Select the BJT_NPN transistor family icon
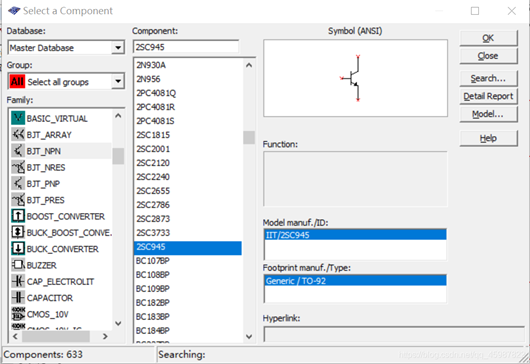Screen dimensions: 530x364 pyautogui.click(x=18, y=151)
